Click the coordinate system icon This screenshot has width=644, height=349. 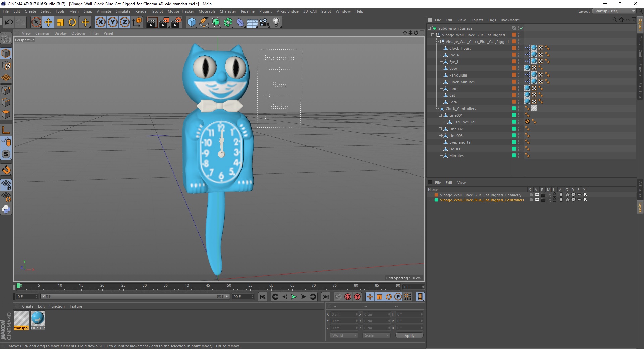(x=137, y=22)
